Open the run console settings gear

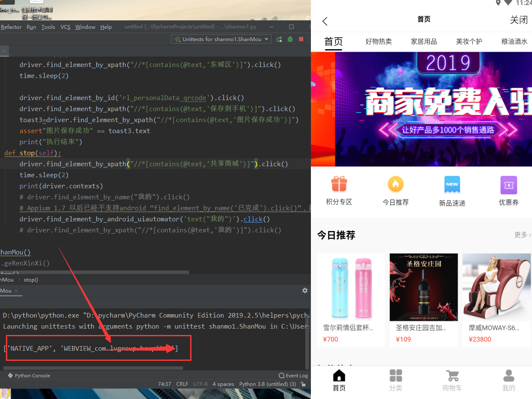pos(305,290)
